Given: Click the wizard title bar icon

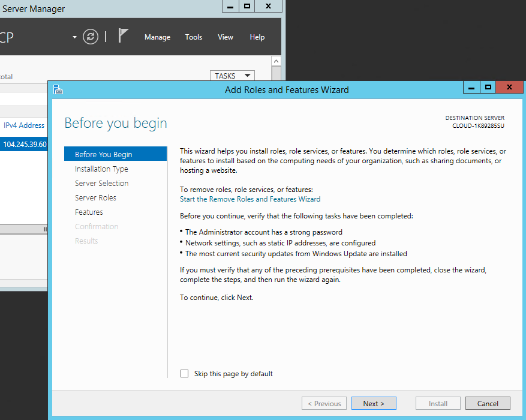Looking at the screenshot, I should pyautogui.click(x=58, y=89).
